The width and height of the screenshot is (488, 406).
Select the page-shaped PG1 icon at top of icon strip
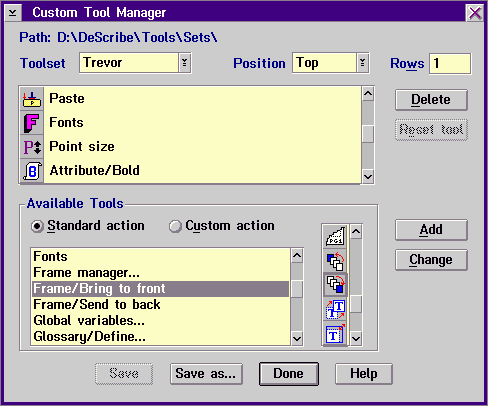coord(335,236)
